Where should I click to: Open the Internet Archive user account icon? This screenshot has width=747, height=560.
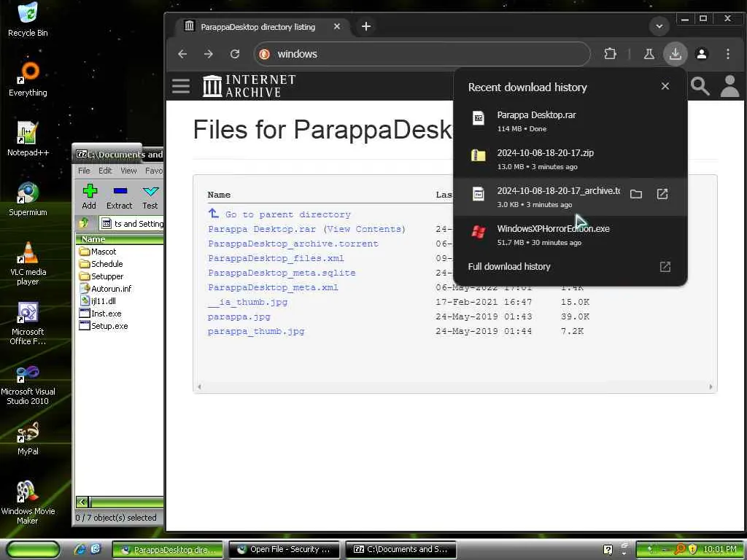coord(729,86)
